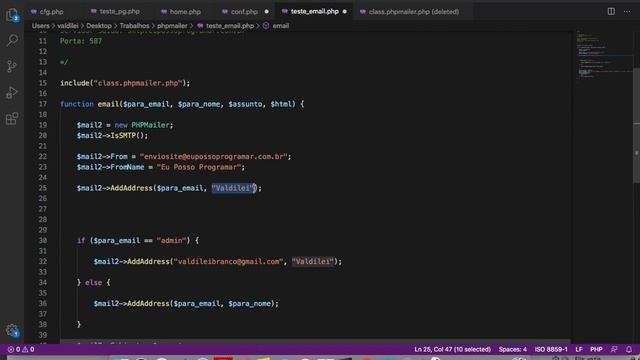Open the Manage gear icon

(x=12, y=331)
